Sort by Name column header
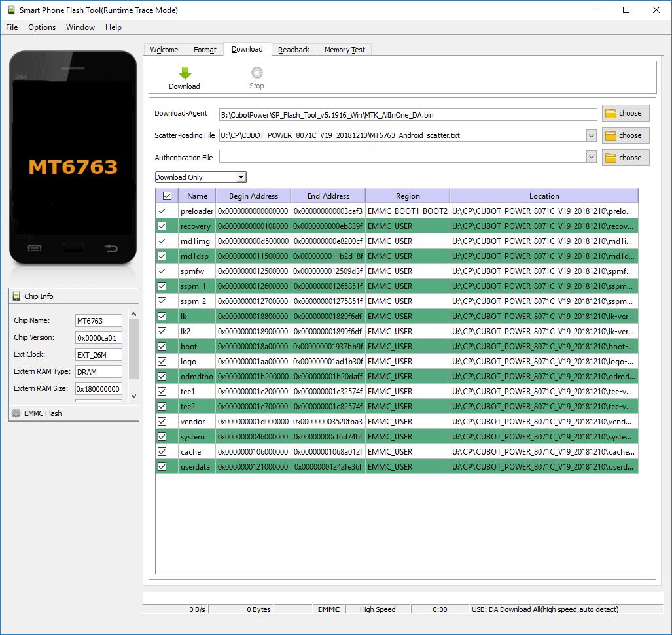 pos(197,196)
